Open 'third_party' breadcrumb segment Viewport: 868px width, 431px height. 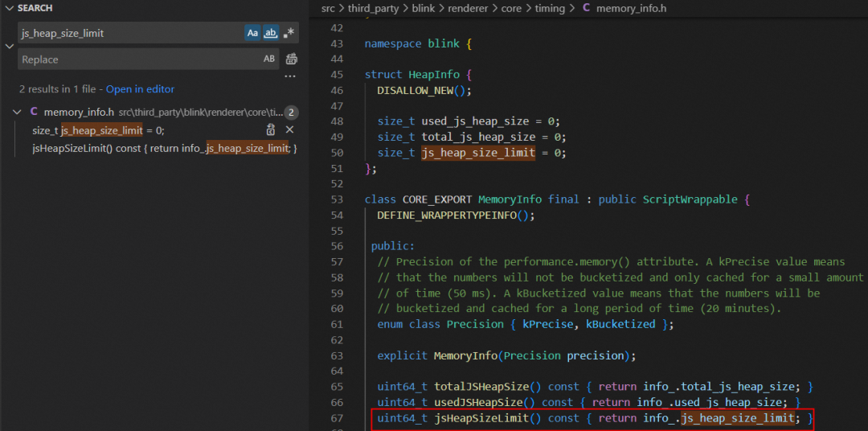pos(374,8)
